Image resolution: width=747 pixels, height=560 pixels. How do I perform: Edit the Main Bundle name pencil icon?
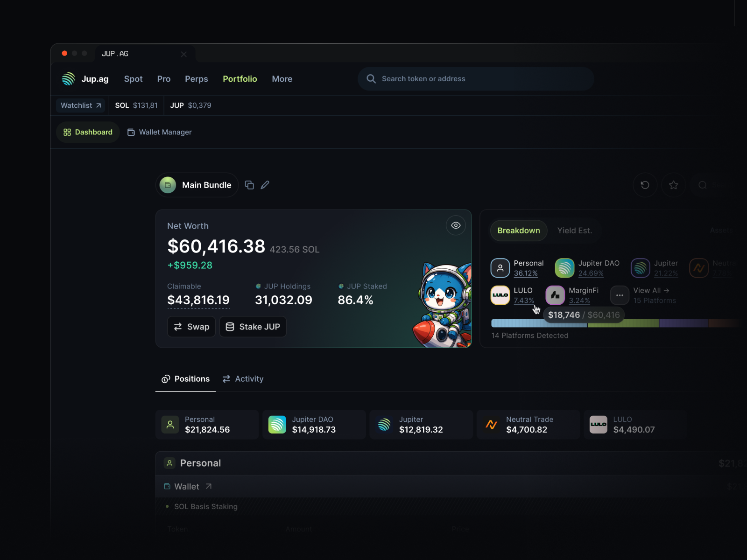pyautogui.click(x=265, y=185)
